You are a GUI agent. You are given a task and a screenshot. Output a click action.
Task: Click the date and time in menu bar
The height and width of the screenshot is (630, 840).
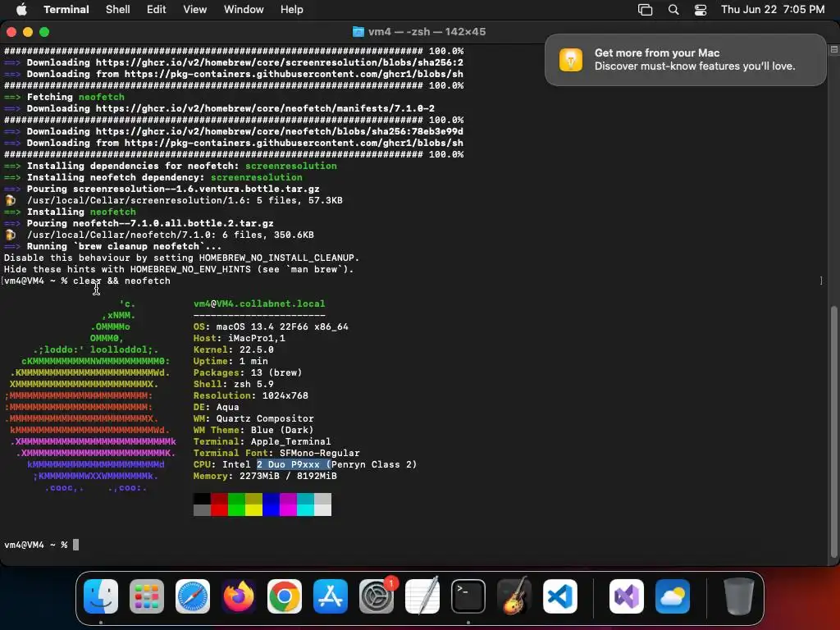[773, 9]
